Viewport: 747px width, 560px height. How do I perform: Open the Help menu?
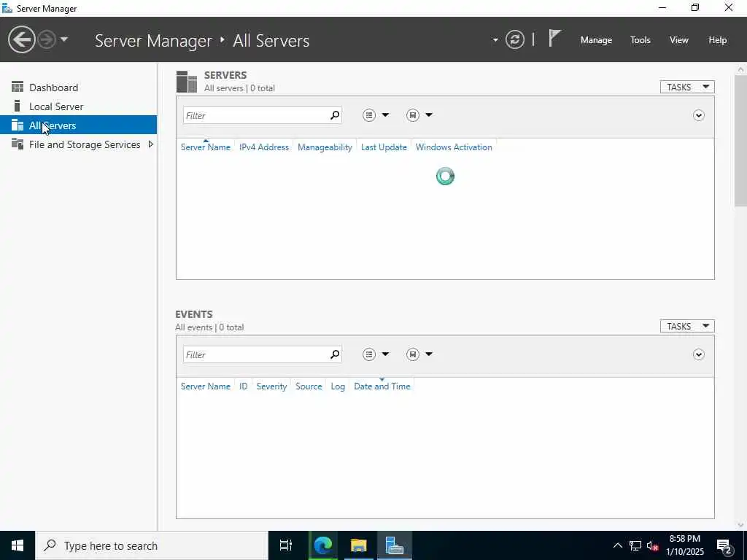[x=718, y=40]
